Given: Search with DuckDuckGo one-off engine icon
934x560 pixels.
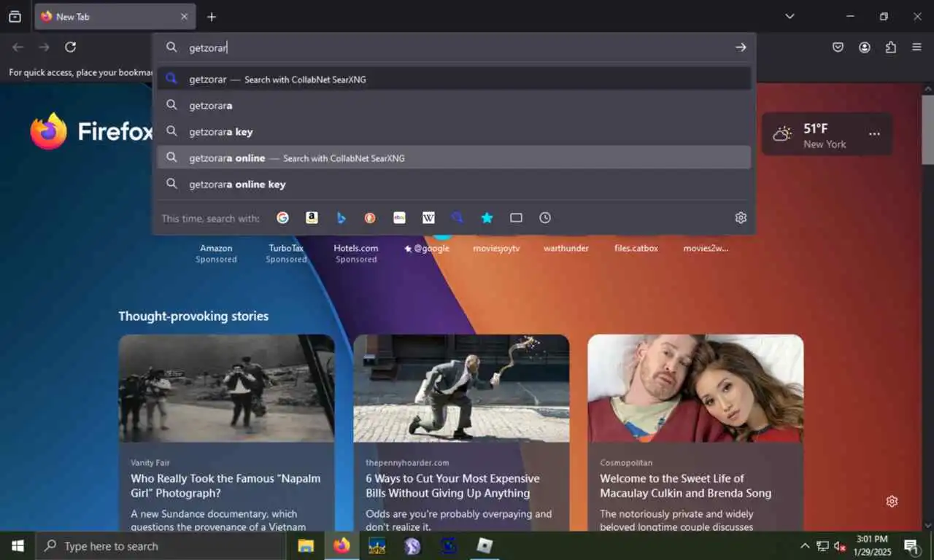Looking at the screenshot, I should tap(370, 218).
